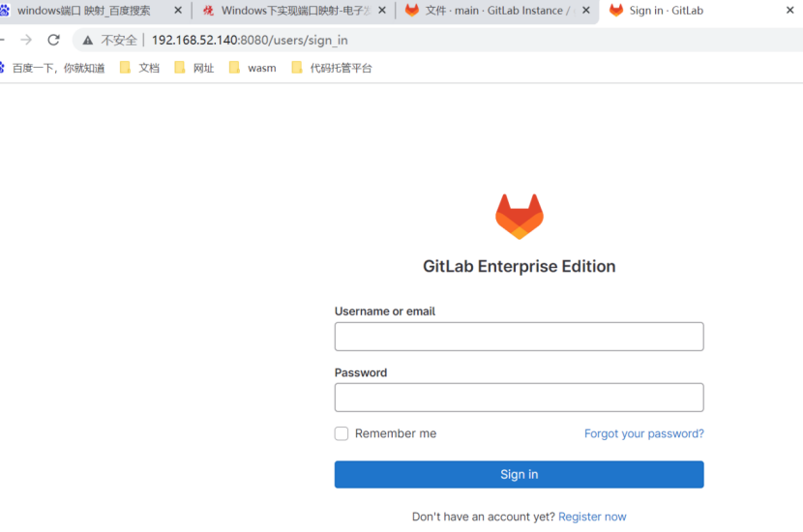Image resolution: width=803 pixels, height=532 pixels.
Task: Click the GitLab fox logo above the form
Action: [x=520, y=217]
